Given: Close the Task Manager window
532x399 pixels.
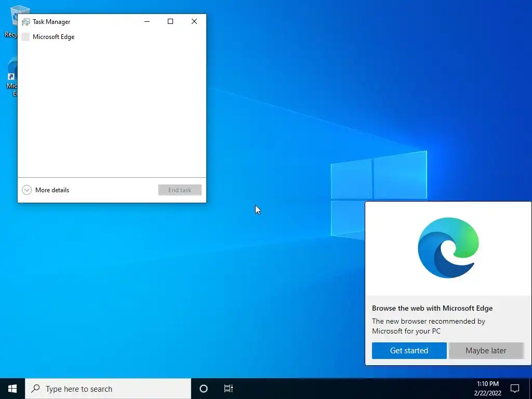Looking at the screenshot, I should (194, 21).
